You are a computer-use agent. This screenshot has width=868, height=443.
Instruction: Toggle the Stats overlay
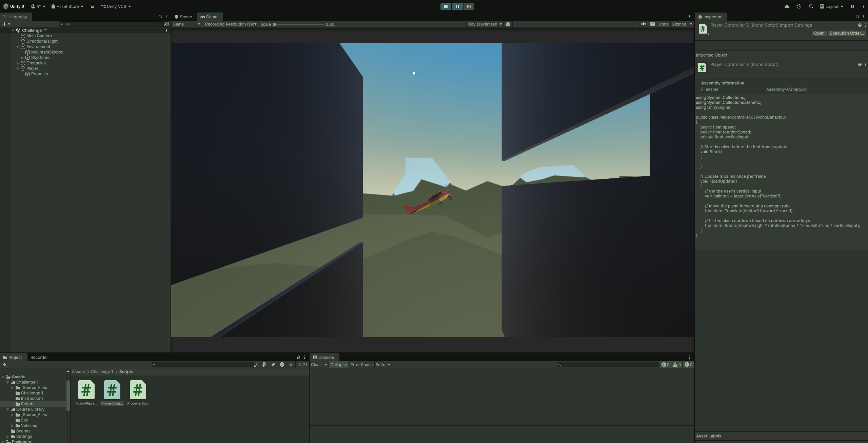663,24
